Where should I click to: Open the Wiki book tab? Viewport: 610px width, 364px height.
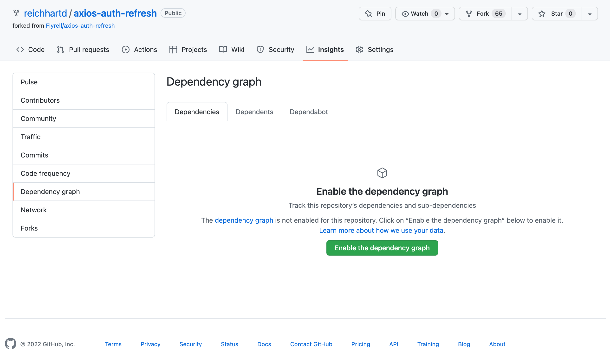pyautogui.click(x=232, y=50)
